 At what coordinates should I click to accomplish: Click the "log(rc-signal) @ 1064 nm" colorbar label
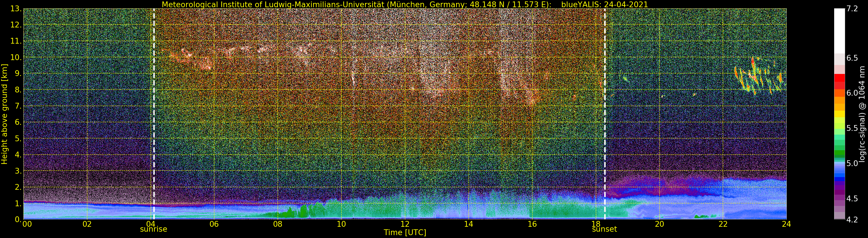pos(862,114)
